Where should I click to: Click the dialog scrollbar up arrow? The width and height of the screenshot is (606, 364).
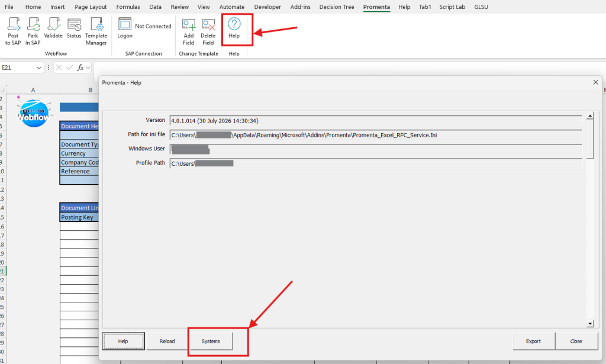point(590,115)
